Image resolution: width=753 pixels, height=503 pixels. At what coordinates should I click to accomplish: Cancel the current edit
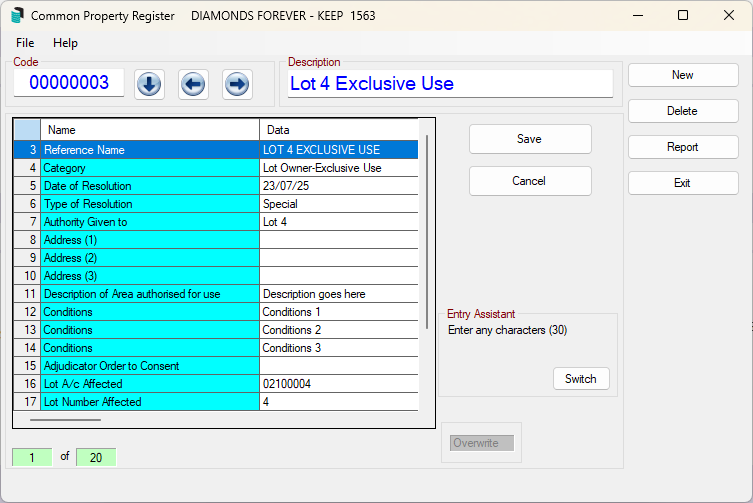530,181
